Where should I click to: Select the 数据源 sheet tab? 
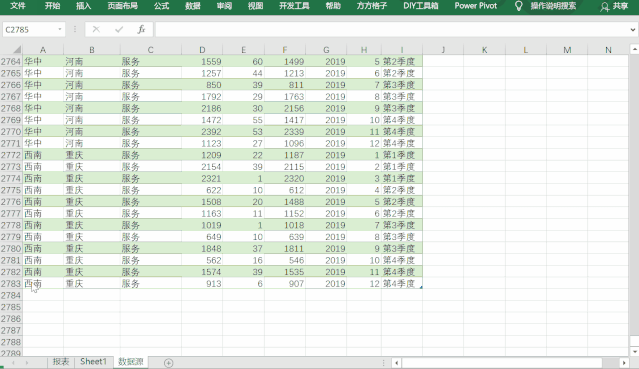pyautogui.click(x=131, y=362)
